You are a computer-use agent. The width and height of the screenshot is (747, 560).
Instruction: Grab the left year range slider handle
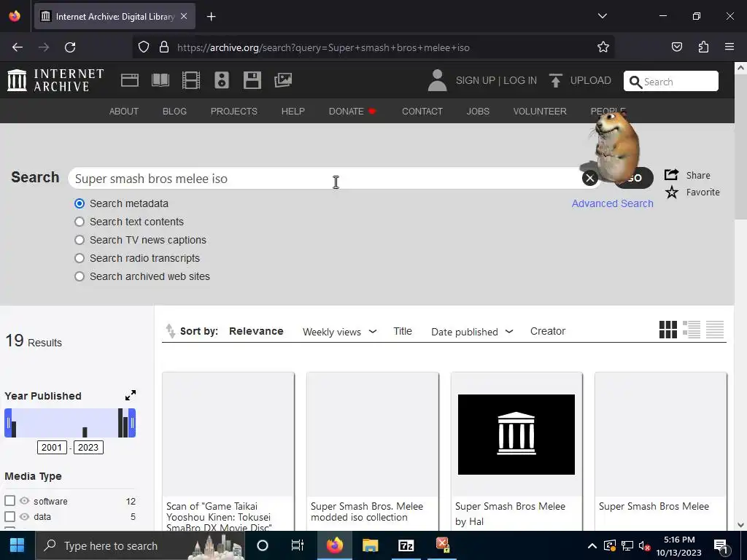pyautogui.click(x=8, y=422)
